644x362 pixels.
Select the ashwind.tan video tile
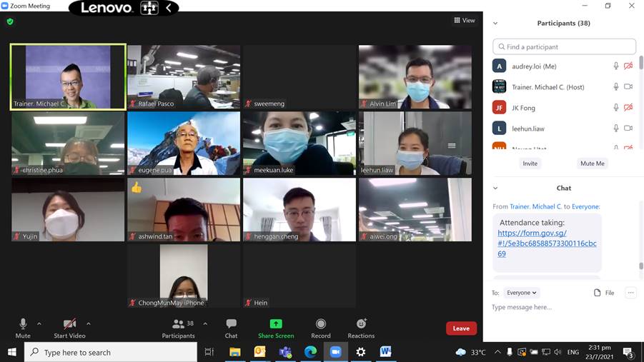tap(184, 210)
